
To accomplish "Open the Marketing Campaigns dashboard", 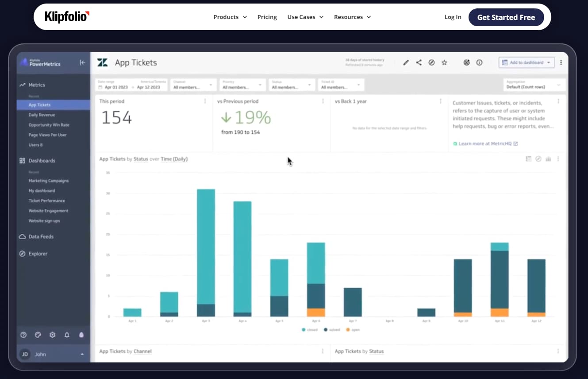I will pos(49,181).
